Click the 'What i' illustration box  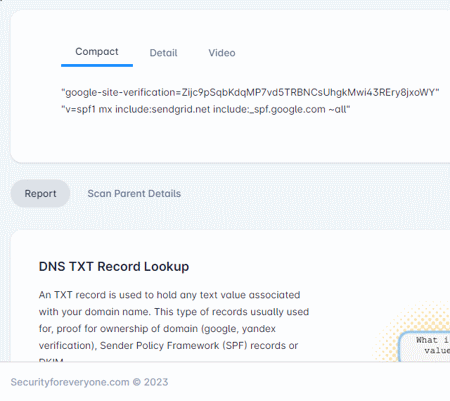pyautogui.click(x=424, y=346)
